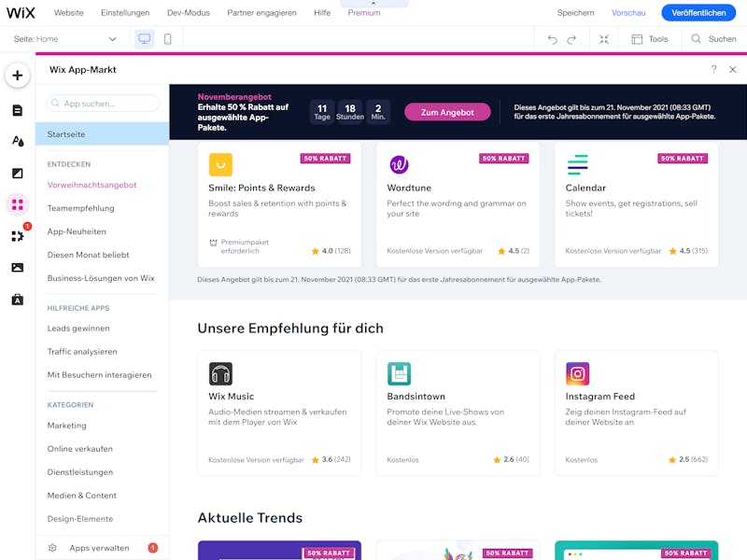Click the Bandsintown app icon
Viewport: 747px width, 560px height.
coord(400,374)
